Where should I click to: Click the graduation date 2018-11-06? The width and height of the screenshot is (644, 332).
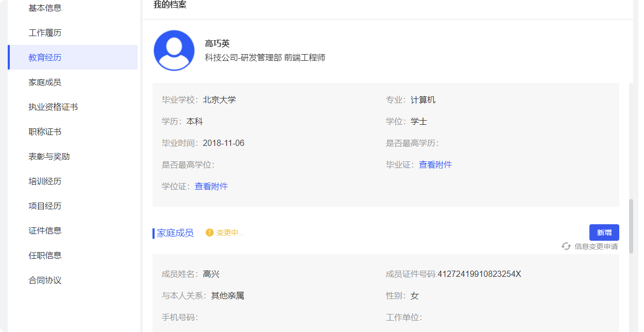[224, 143]
